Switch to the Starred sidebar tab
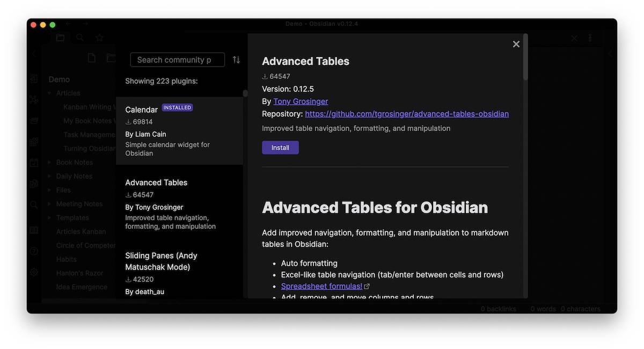This screenshot has width=644, height=349. pos(99,38)
